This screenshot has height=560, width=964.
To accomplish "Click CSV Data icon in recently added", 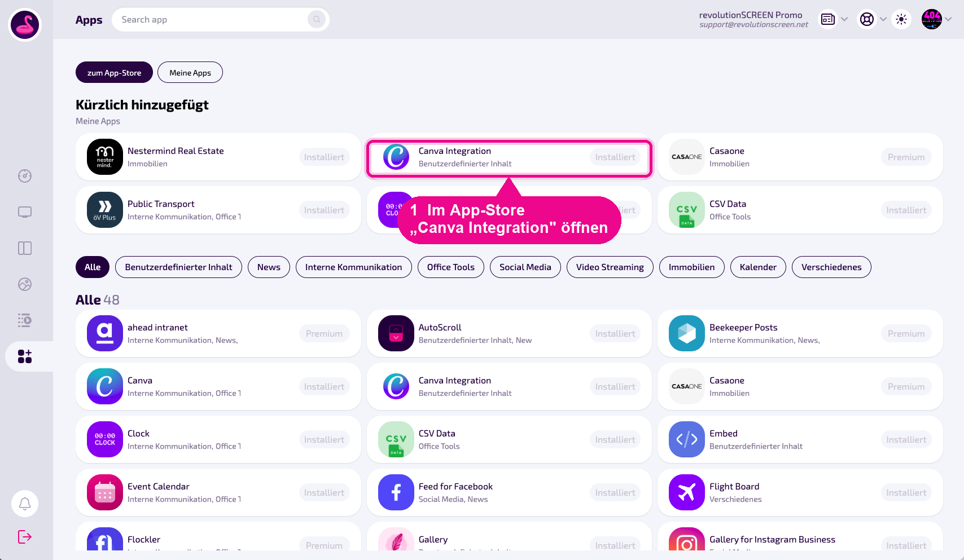I will (687, 210).
